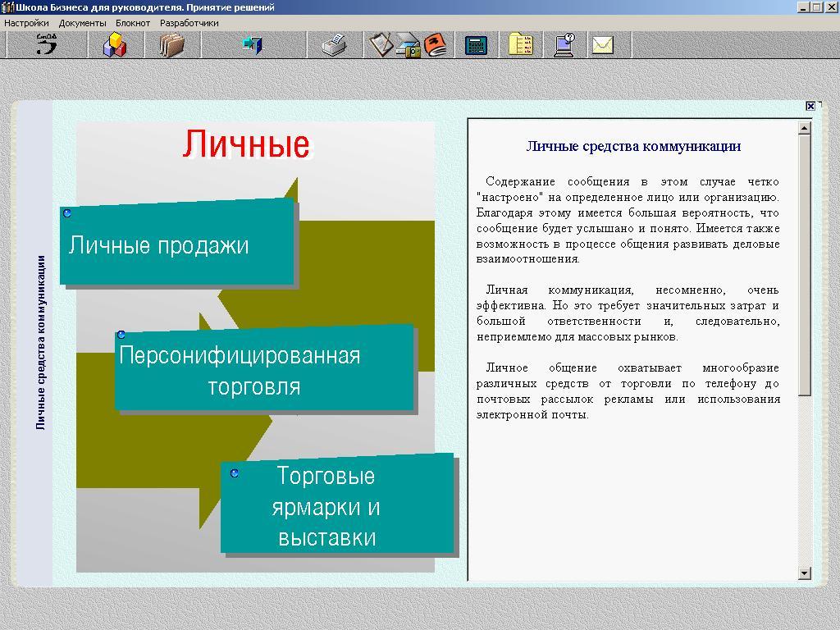Open the Настройки menu
The height and width of the screenshot is (630, 840).
tap(26, 23)
